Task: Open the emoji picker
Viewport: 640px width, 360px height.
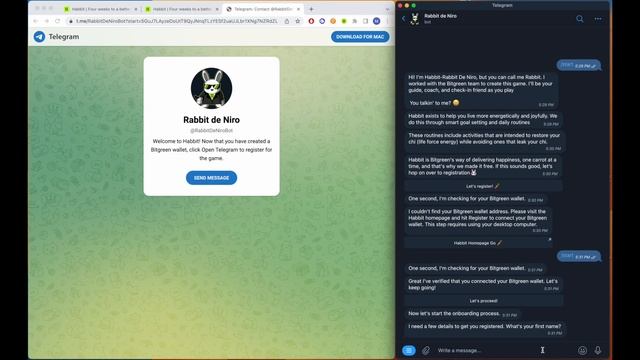Action: [582, 350]
